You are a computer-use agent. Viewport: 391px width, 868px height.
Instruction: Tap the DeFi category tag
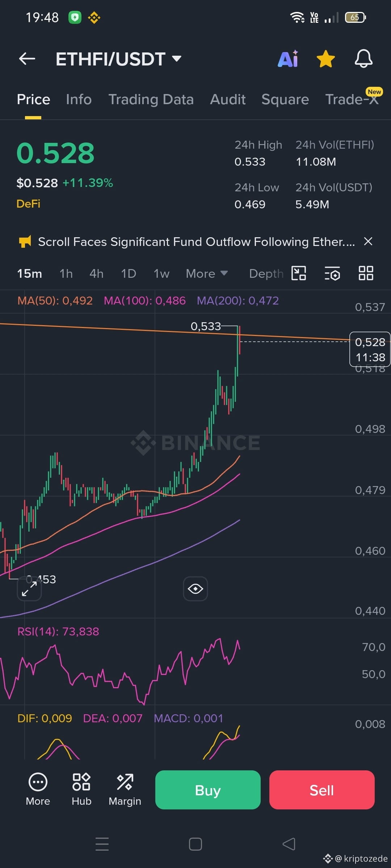point(28,204)
